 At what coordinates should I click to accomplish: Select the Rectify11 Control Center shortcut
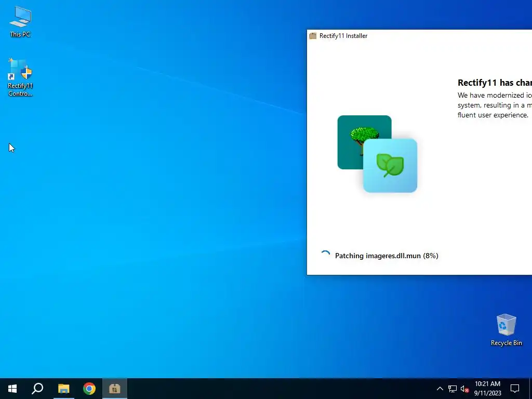click(20, 77)
